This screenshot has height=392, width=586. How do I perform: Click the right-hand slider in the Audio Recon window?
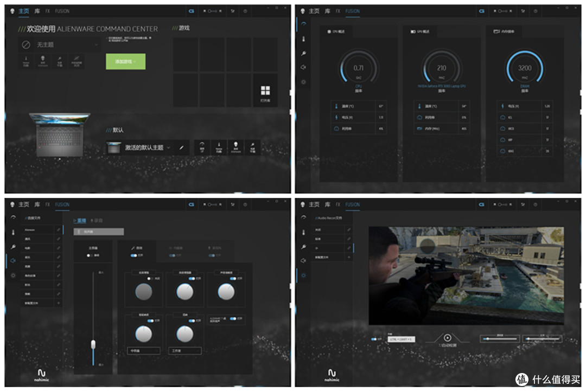tap(542, 339)
